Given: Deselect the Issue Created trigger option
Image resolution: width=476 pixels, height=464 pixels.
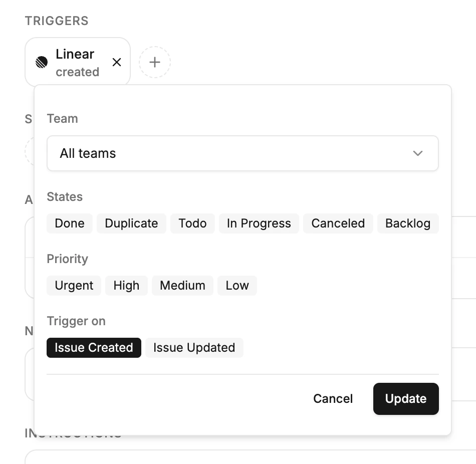Looking at the screenshot, I should pyautogui.click(x=93, y=347).
